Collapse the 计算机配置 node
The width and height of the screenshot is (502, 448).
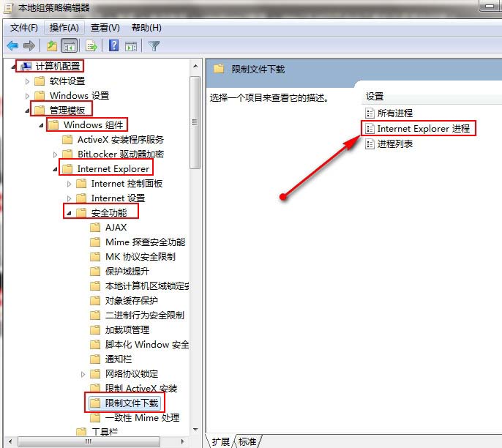pyautogui.click(x=13, y=67)
